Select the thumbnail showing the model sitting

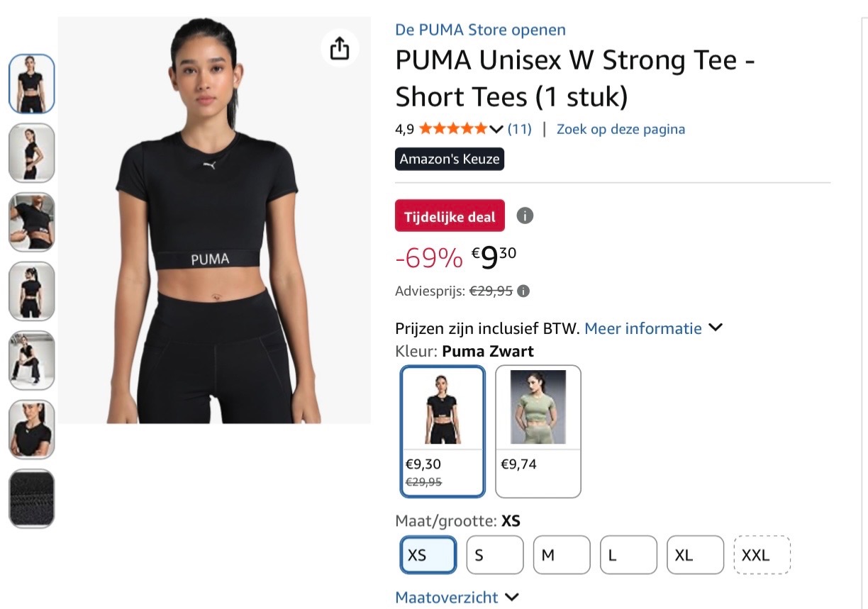tap(31, 360)
